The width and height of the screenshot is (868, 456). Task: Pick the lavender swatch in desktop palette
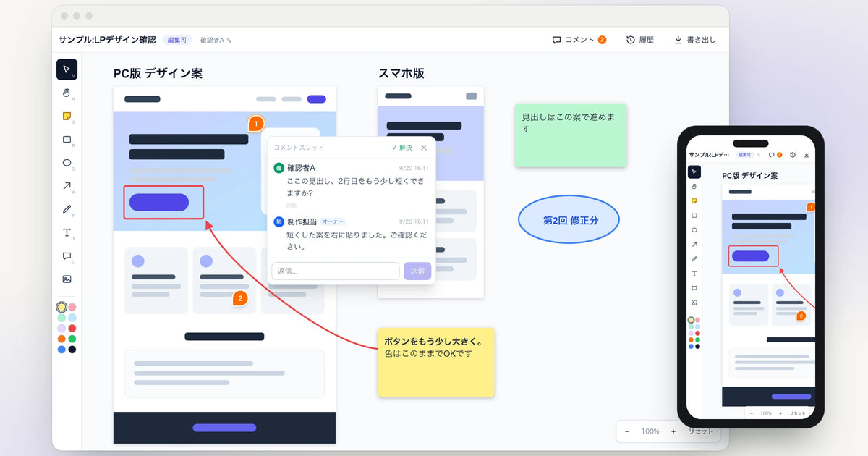(61, 328)
